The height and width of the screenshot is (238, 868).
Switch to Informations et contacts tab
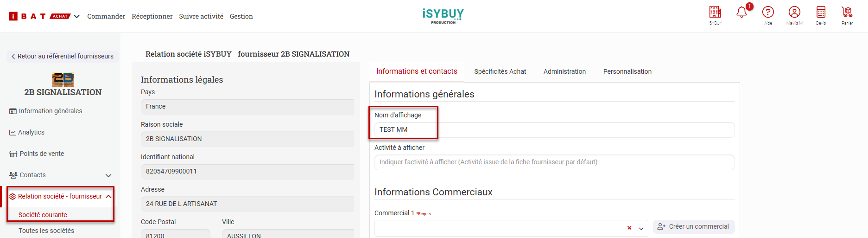[417, 71]
